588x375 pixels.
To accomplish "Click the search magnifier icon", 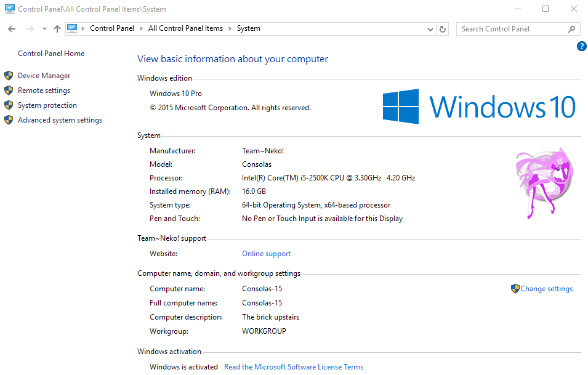I will 571,29.
